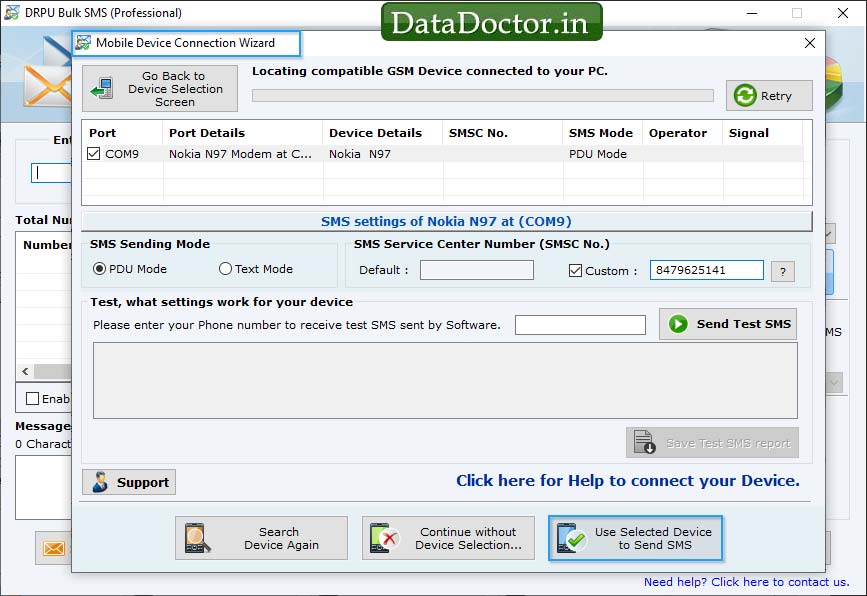Click Save Test SMS report button
Screen dimensions: 867x596
712,442
